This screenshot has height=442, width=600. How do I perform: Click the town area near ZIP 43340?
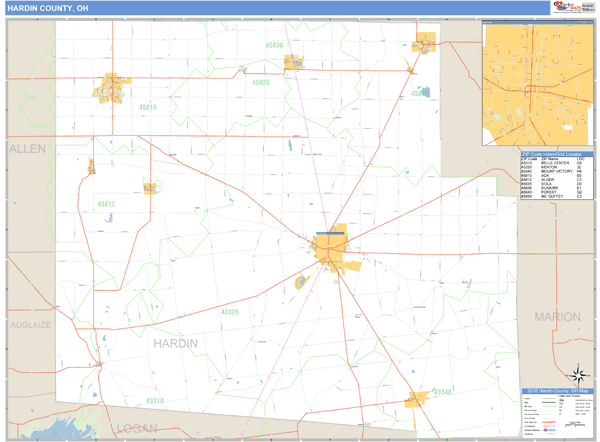[417, 399]
